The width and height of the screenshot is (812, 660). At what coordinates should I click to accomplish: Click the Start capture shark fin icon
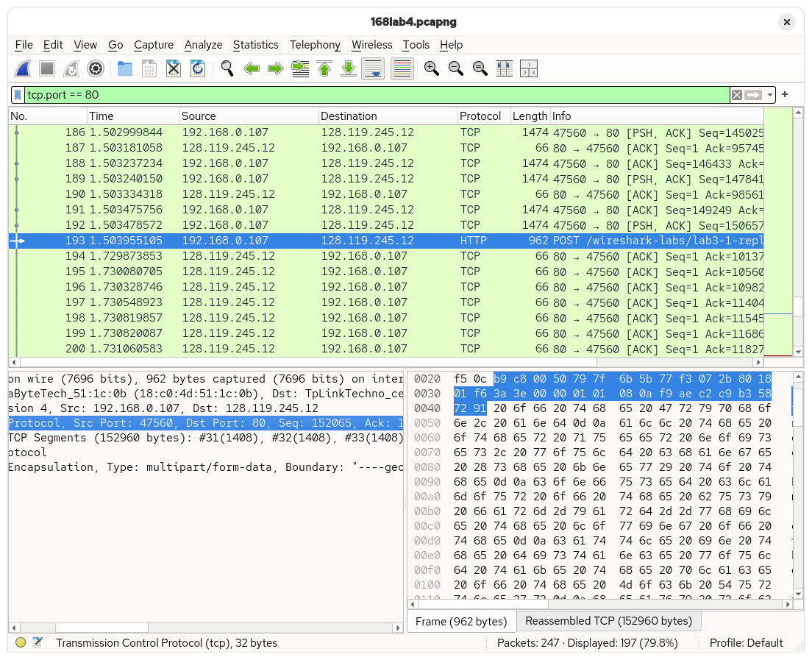pos(23,69)
